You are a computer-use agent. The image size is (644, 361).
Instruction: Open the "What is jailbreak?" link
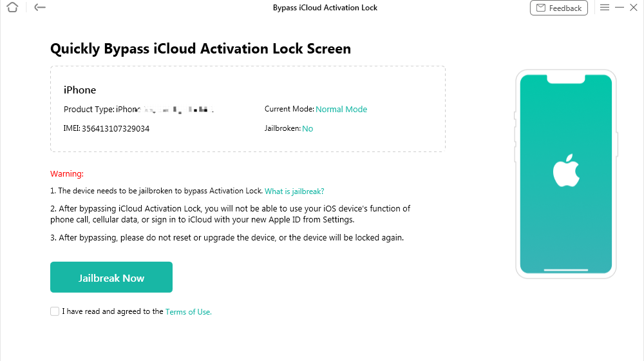294,191
